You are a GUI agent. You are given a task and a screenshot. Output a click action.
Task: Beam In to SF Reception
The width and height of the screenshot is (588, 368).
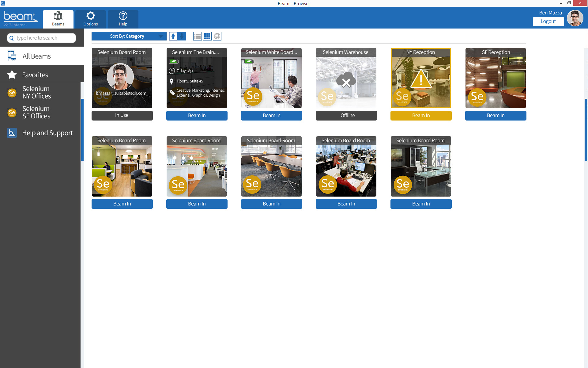point(496,116)
